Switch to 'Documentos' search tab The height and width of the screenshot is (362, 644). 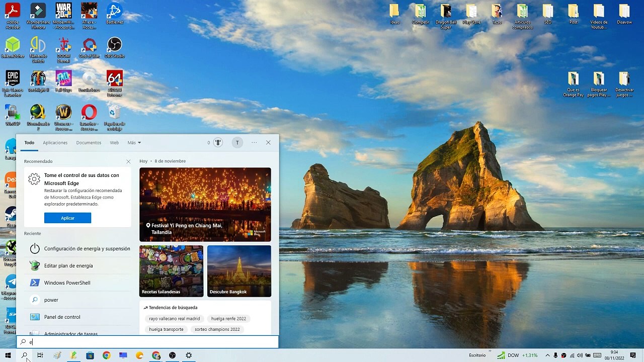point(89,143)
